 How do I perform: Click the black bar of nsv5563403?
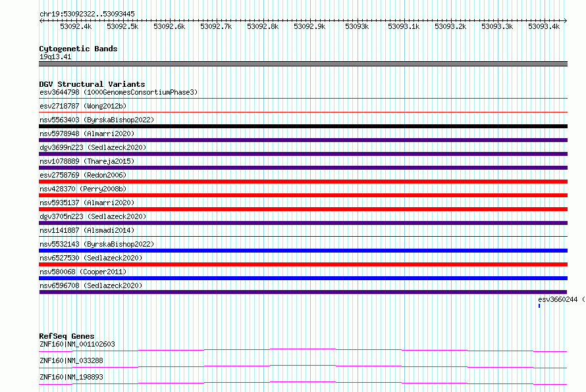tap(303, 126)
